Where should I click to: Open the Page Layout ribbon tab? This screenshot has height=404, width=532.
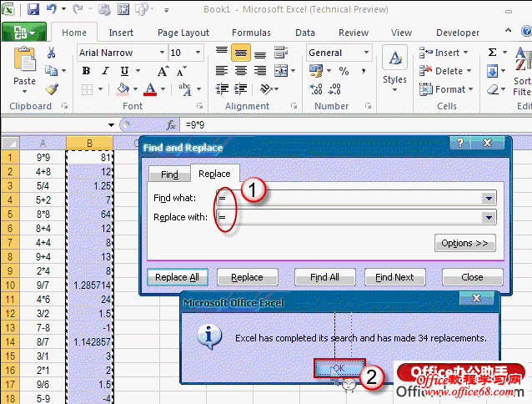pos(183,33)
